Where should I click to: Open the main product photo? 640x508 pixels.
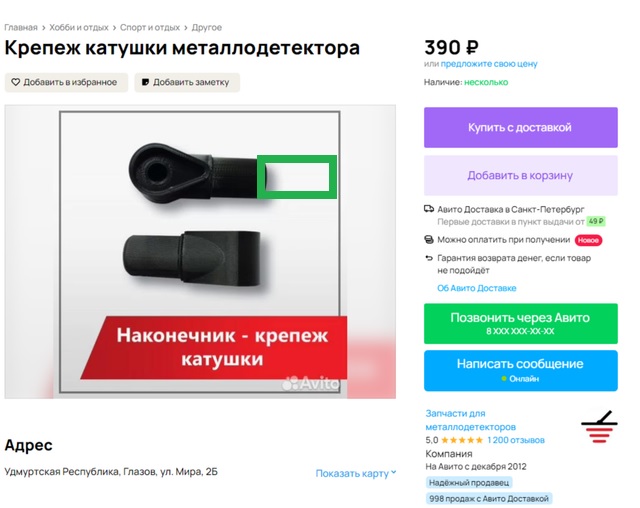point(200,252)
